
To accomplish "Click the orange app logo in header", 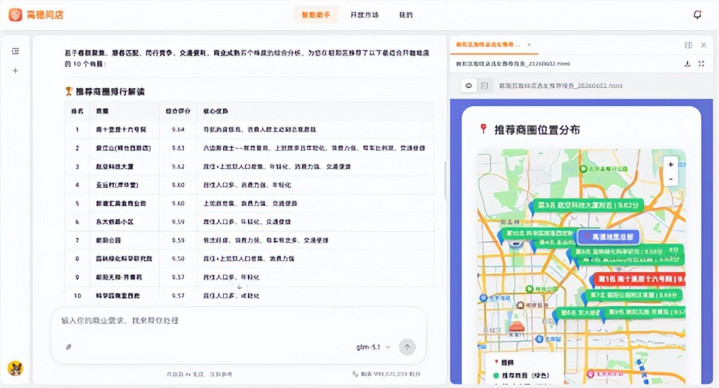I will (15, 15).
